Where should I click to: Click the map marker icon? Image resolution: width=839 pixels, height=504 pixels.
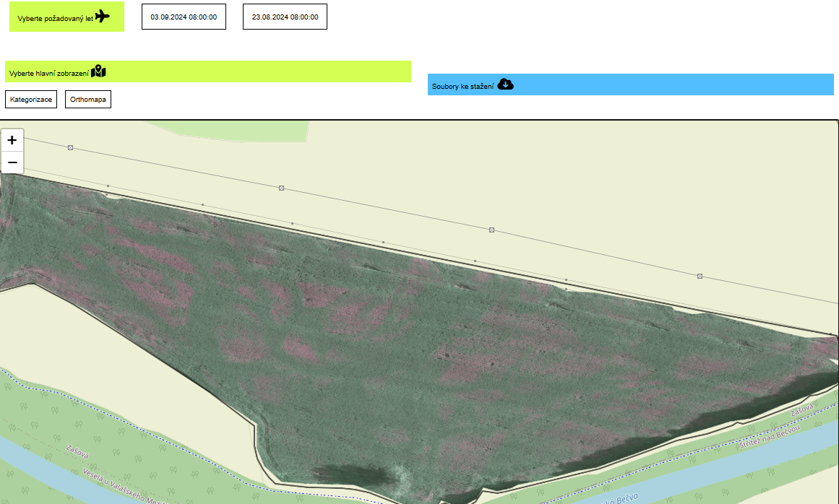pos(98,71)
